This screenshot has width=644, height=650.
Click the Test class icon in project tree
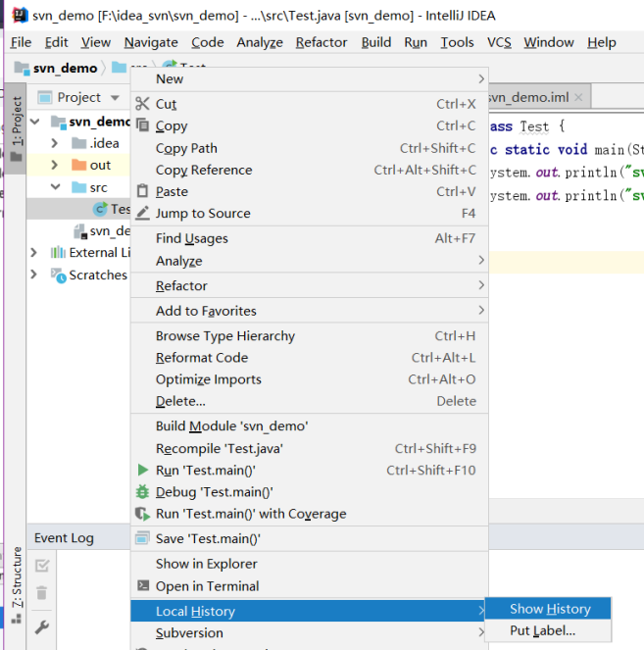tap(100, 209)
